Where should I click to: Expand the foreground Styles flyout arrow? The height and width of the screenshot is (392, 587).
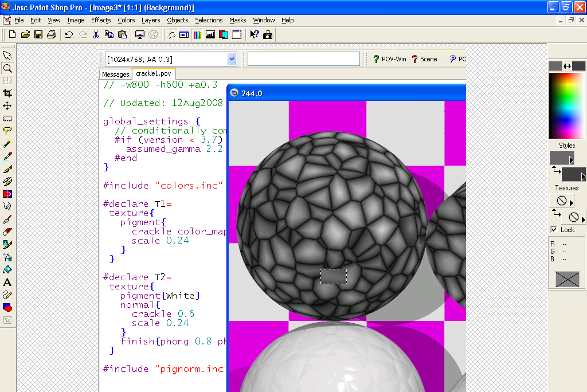pos(571,160)
